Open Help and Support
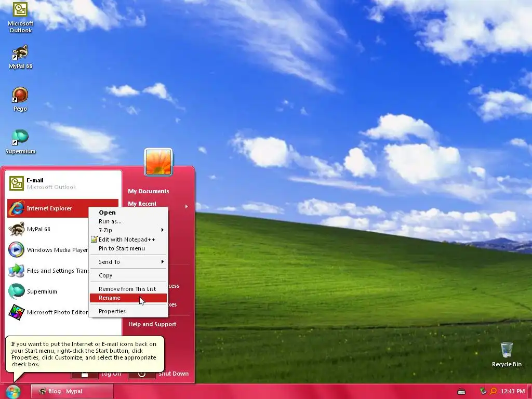 click(x=152, y=324)
